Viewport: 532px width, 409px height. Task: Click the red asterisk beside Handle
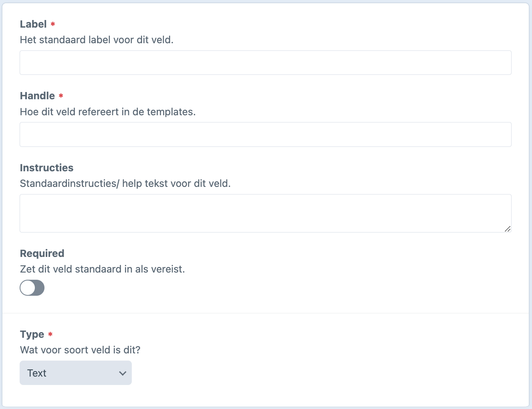tap(61, 96)
